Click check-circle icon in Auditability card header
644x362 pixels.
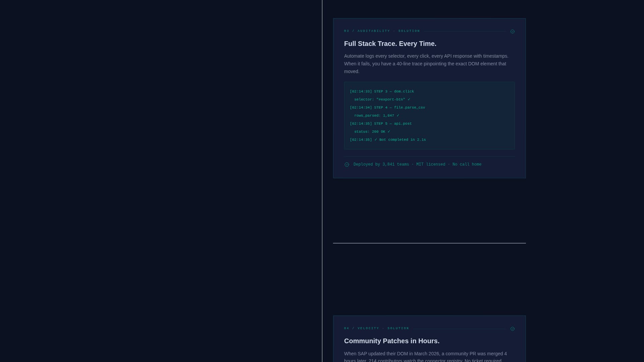(x=513, y=32)
